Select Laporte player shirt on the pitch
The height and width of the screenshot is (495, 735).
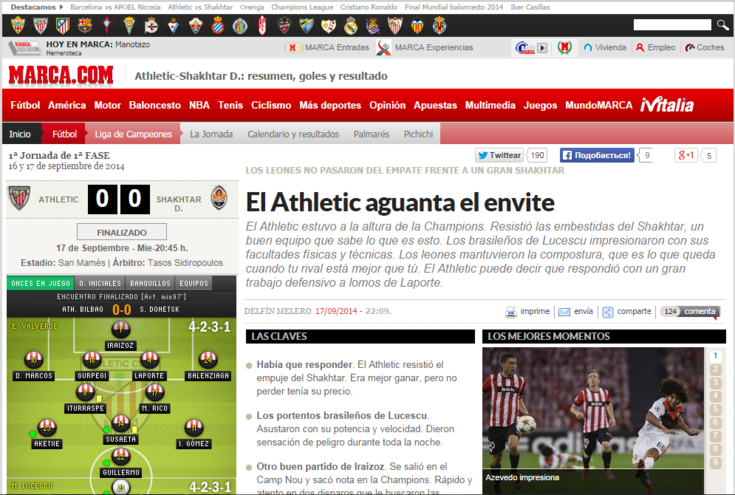coord(149,360)
